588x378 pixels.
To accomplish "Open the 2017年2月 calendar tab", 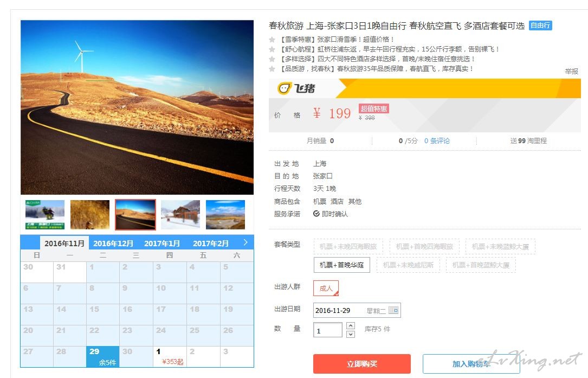I will coord(211,244).
